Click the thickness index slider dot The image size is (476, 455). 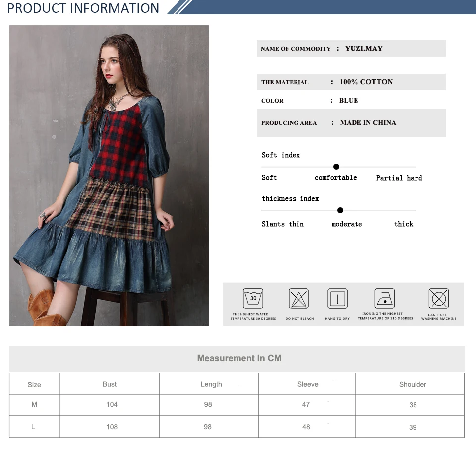(340, 210)
